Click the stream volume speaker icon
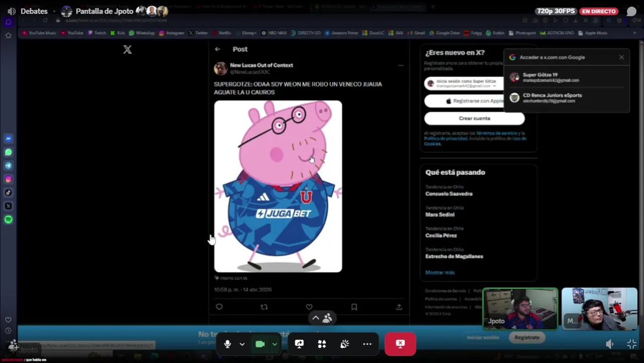The image size is (644, 363). coord(609,344)
